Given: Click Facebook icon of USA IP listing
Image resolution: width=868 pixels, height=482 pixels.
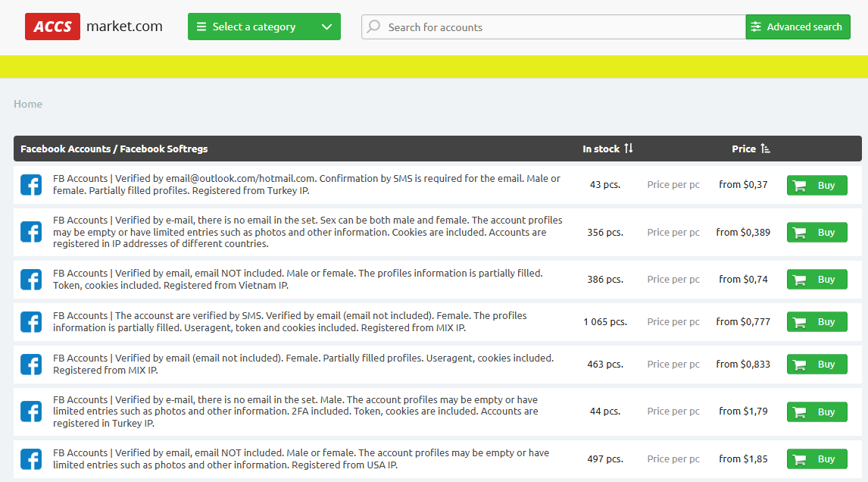Looking at the screenshot, I should pyautogui.click(x=31, y=459).
